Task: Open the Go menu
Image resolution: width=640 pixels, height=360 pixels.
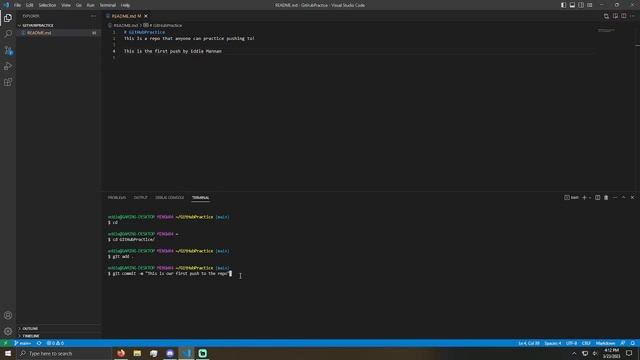Action: tap(79, 5)
